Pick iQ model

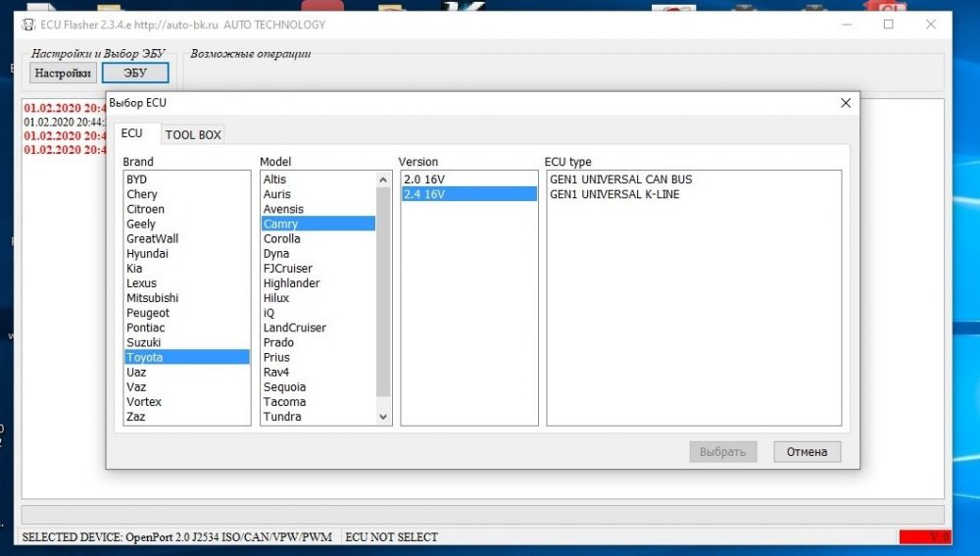pos(318,313)
